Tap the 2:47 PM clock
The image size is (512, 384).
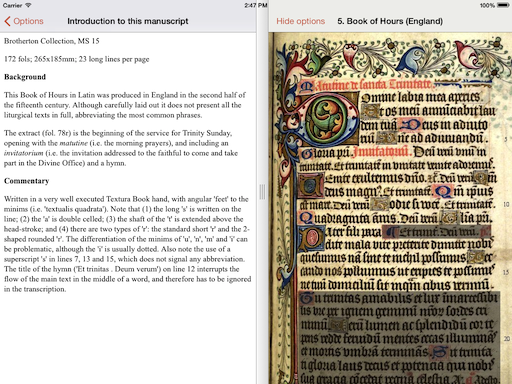click(x=256, y=5)
